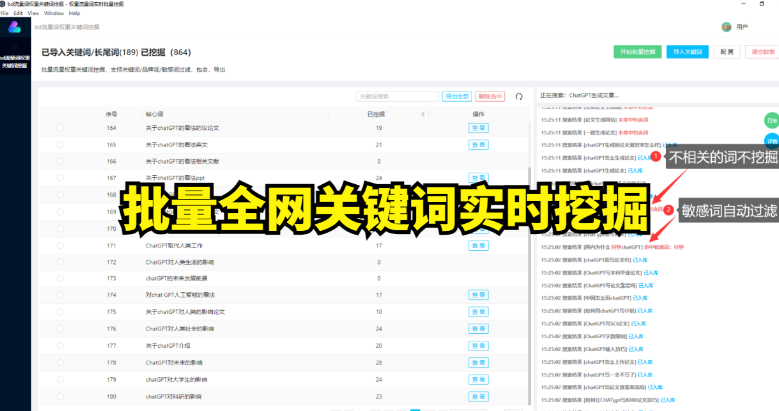Screen dimensions: 779x411
Task: Click the keyword table vertical scrollbar
Action: 530,200
